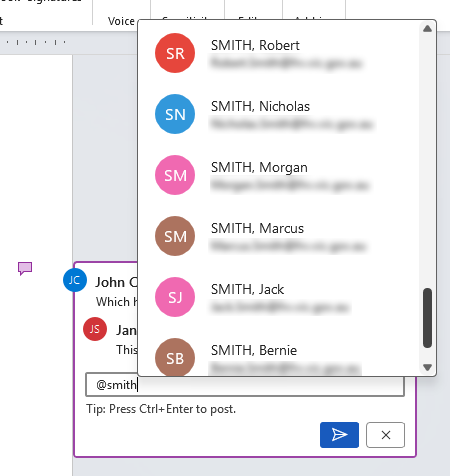
Task: Open the Voice ribbon group
Action: [x=121, y=21]
